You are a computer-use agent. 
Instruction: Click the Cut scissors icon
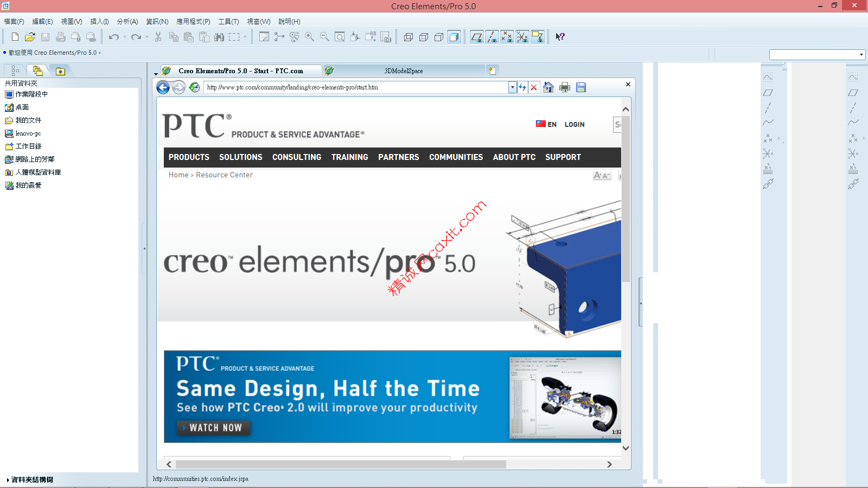158,37
